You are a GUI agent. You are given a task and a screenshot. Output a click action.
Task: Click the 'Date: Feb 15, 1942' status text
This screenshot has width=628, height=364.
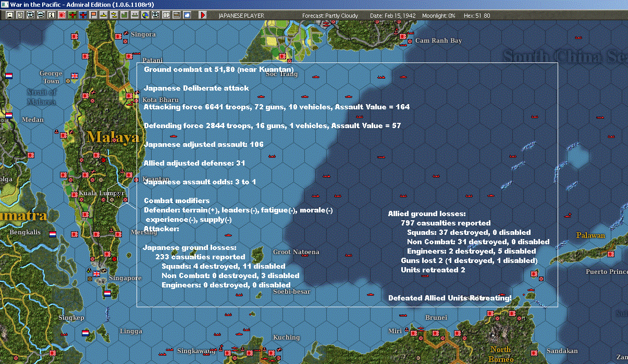[392, 16]
